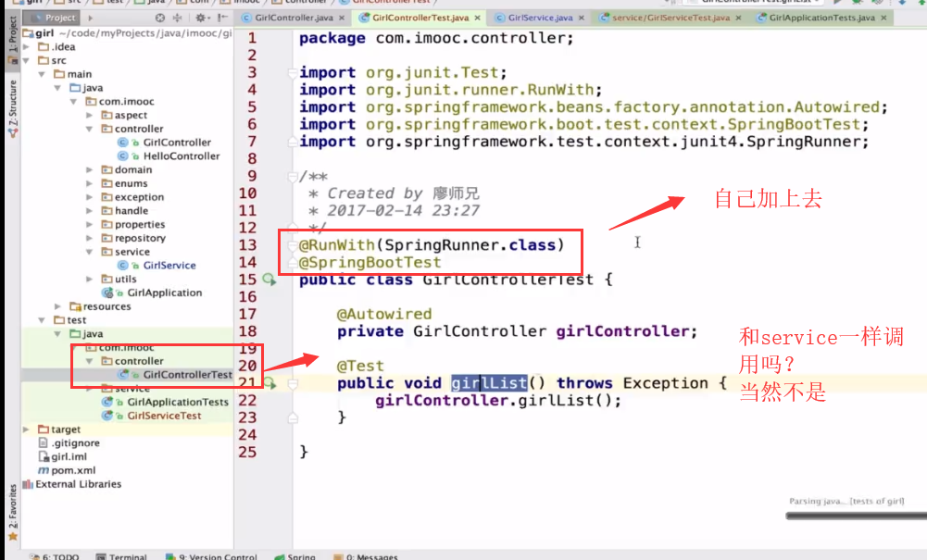
Task: Switch to the GirlController.java tab
Action: (x=294, y=18)
